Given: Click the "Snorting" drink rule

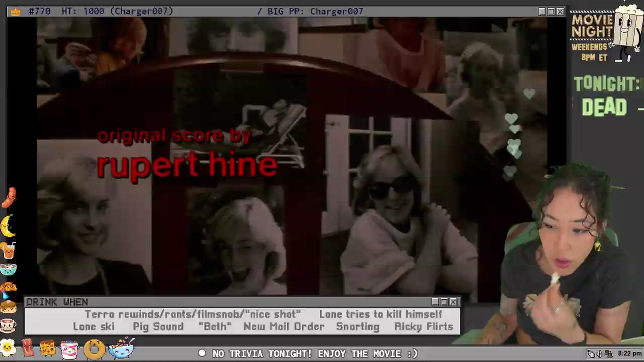Looking at the screenshot, I should [358, 327].
